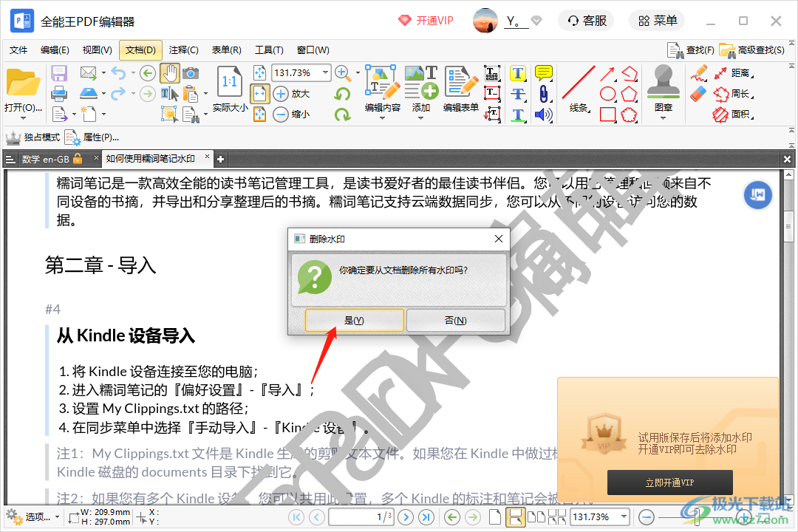Image resolution: width=798 pixels, height=532 pixels.
Task: Select the sound annotation speaker tool
Action: point(544,115)
